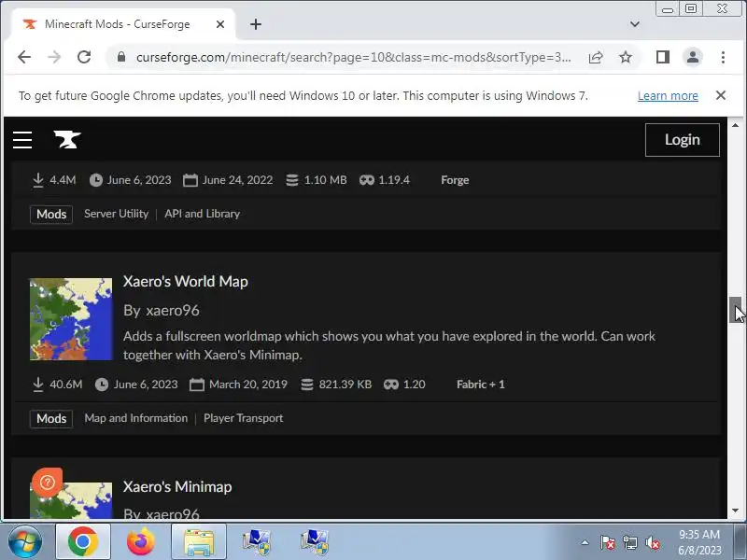Bookmark this page with the star icon
747x560 pixels.
[x=626, y=58]
